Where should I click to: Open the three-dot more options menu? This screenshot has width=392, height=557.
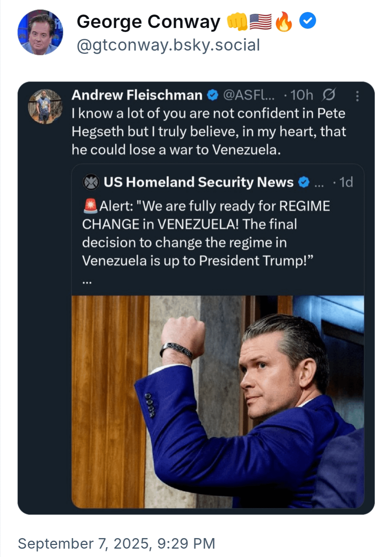point(357,96)
